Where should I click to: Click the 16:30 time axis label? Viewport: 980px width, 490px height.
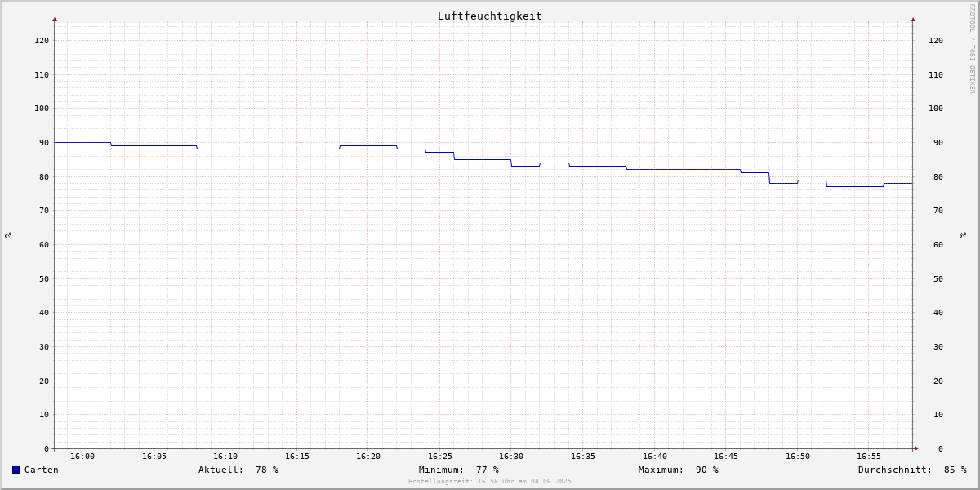(x=511, y=457)
